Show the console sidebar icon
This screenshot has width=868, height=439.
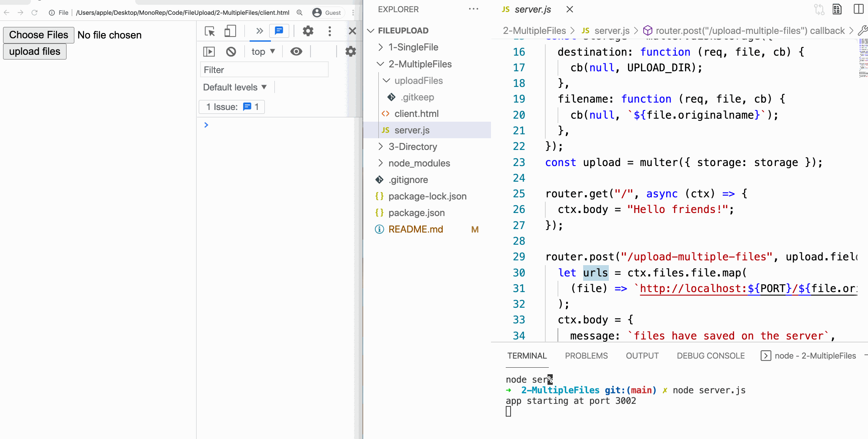click(x=209, y=52)
